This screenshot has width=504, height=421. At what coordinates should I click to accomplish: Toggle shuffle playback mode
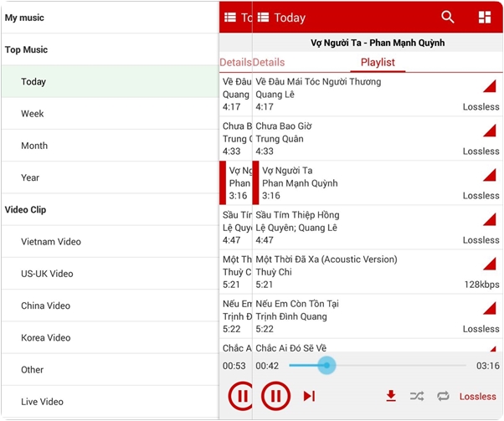tap(416, 396)
